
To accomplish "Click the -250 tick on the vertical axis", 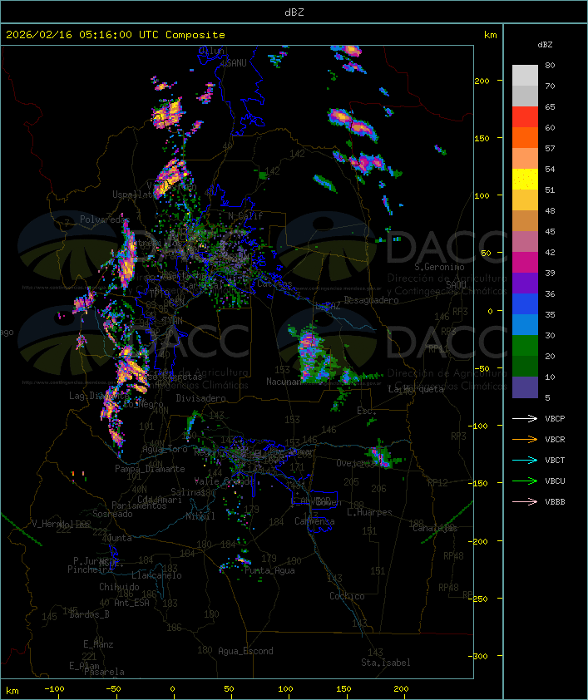I will (x=480, y=599).
